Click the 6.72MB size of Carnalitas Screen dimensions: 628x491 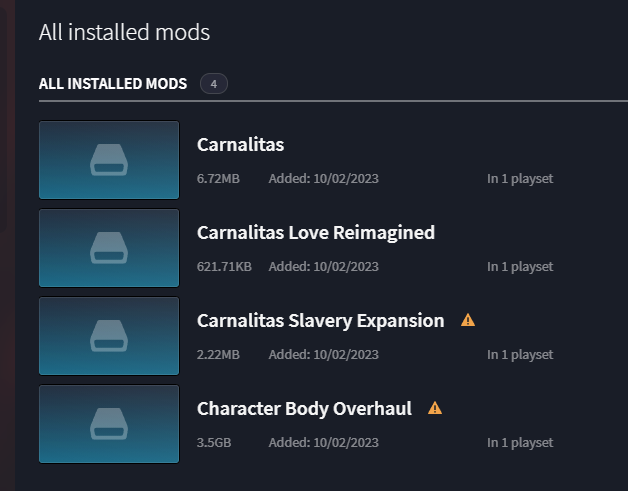218,179
